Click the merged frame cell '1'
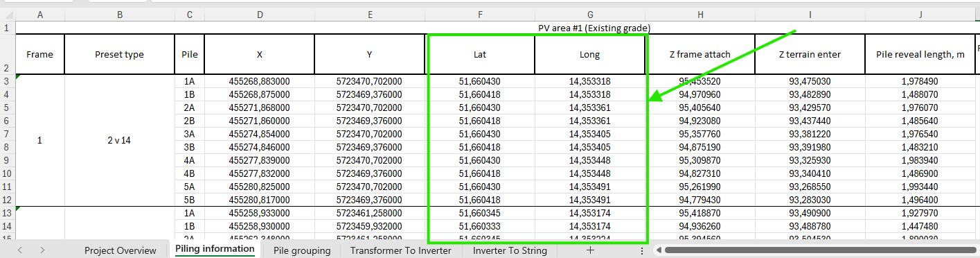 point(39,141)
